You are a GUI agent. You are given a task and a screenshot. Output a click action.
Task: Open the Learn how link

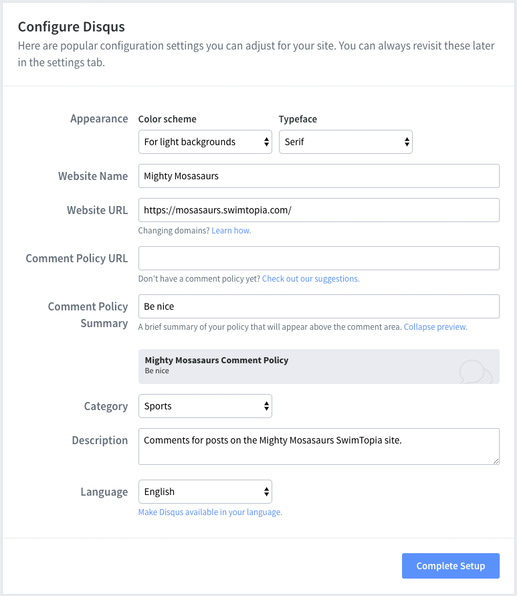pos(231,231)
